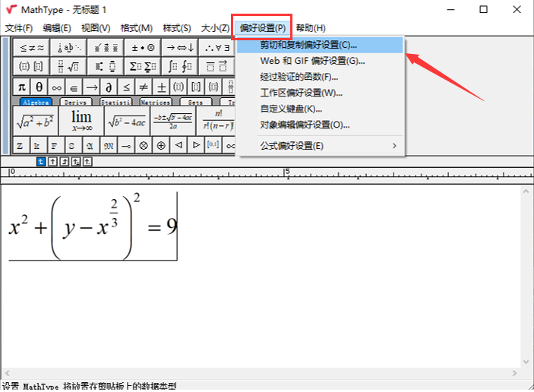Insert the right triangle ▷ symbol
534x392 pixels.
click(196, 145)
